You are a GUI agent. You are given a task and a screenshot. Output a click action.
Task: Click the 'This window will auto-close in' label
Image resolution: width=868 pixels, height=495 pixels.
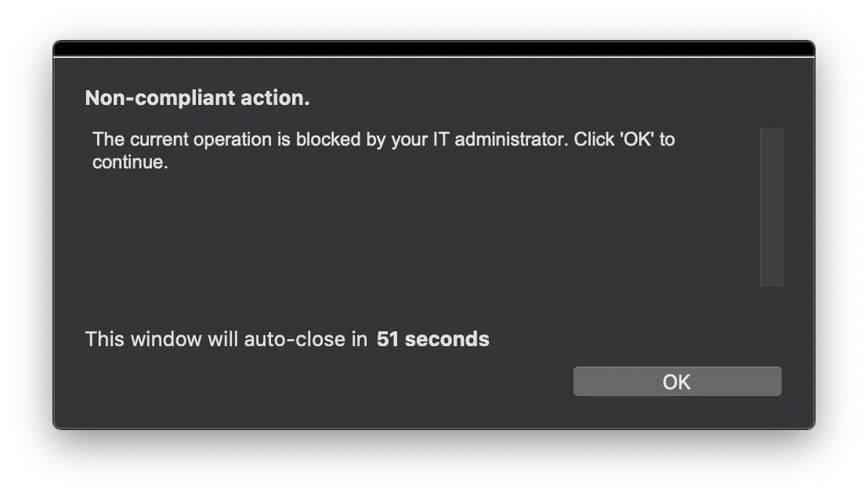click(x=226, y=339)
